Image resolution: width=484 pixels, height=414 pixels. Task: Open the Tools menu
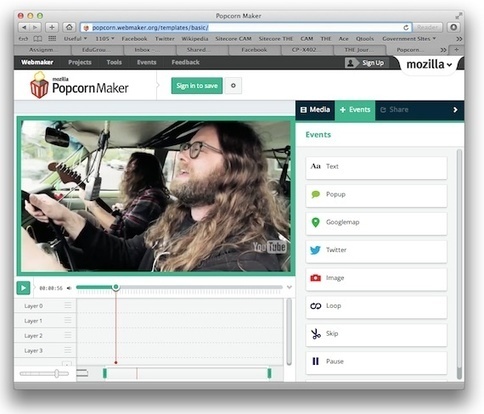[114, 62]
